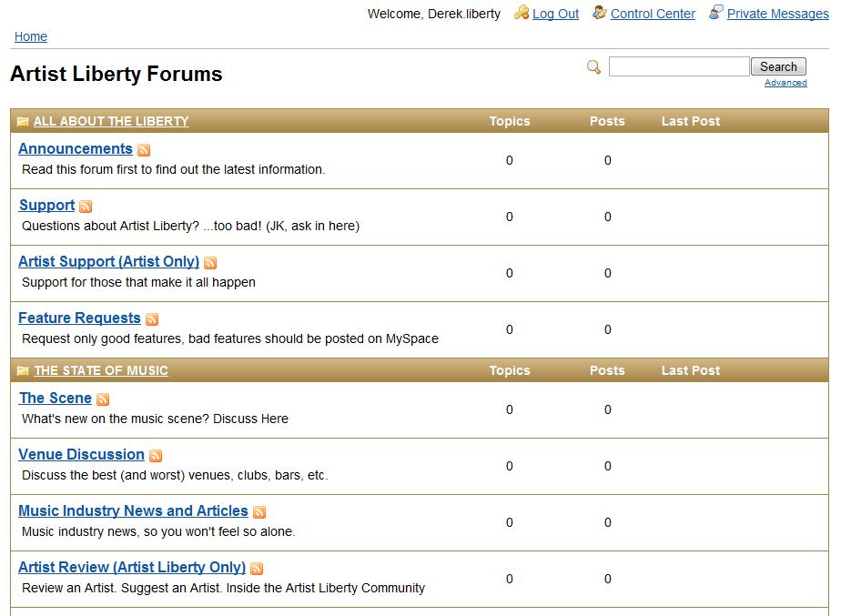The height and width of the screenshot is (616, 841).
Task: Click RSS icon for Music Industry News
Action: click(259, 512)
